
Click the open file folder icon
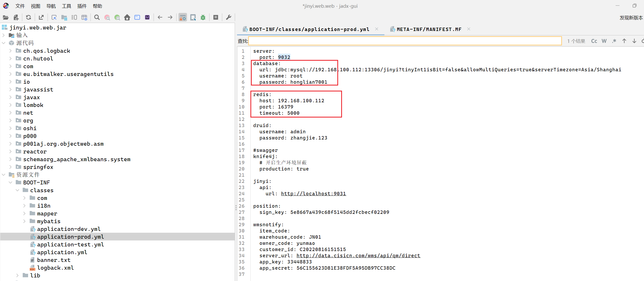[6, 18]
